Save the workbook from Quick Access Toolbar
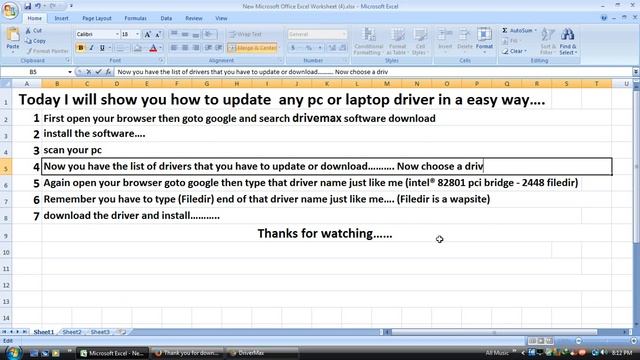 [x=27, y=6]
